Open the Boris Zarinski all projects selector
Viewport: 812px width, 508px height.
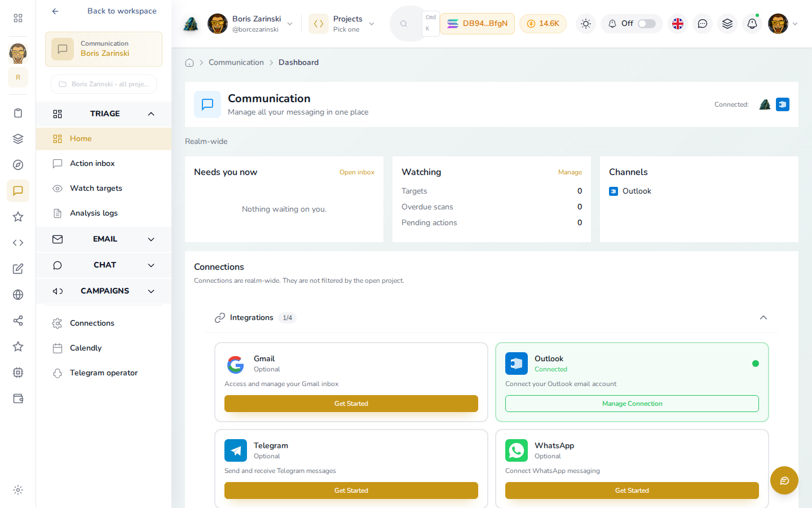104,84
